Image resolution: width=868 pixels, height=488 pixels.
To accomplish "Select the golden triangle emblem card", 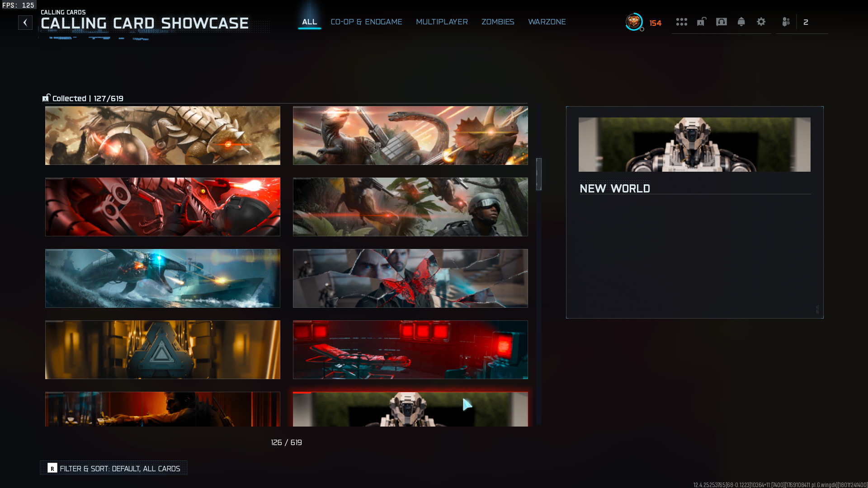I will (163, 350).
